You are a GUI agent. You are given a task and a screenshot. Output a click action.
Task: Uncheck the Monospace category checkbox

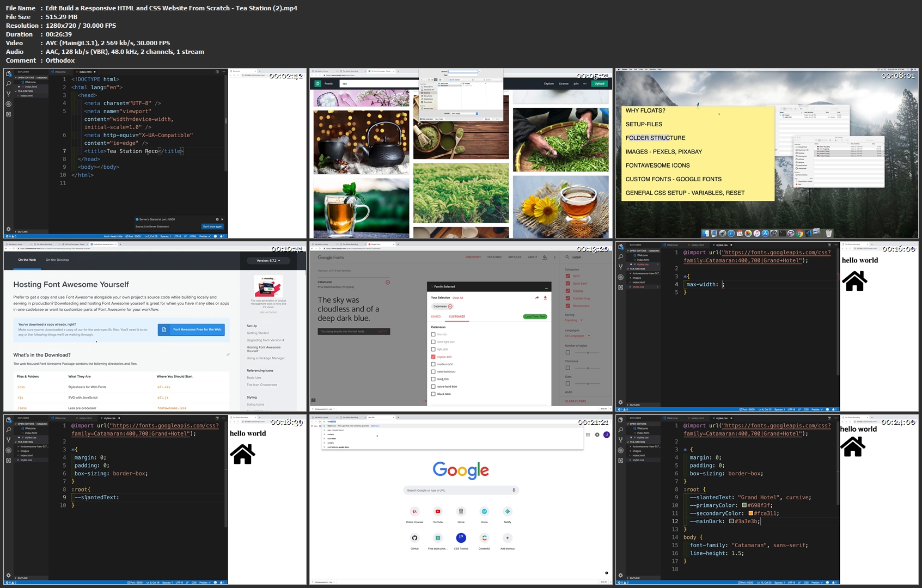(567, 305)
